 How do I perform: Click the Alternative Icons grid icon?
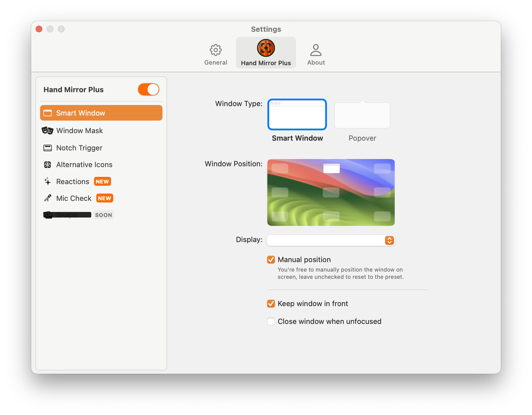(48, 165)
